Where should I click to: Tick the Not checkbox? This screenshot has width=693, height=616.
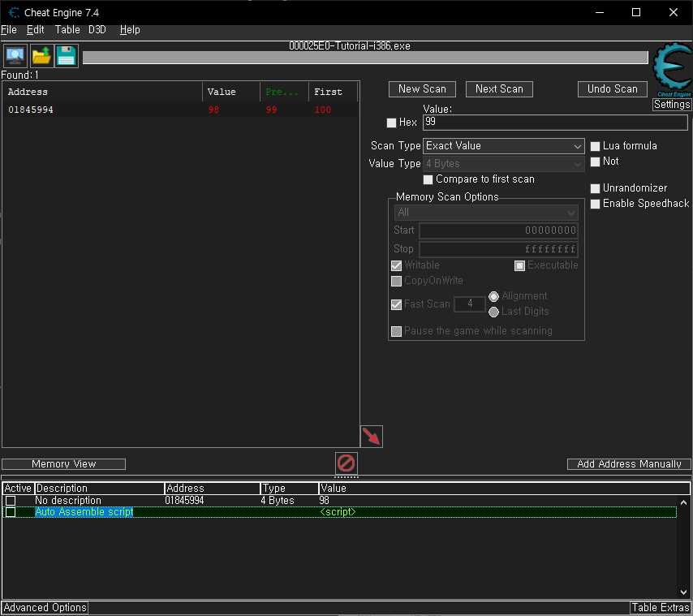[x=596, y=162]
